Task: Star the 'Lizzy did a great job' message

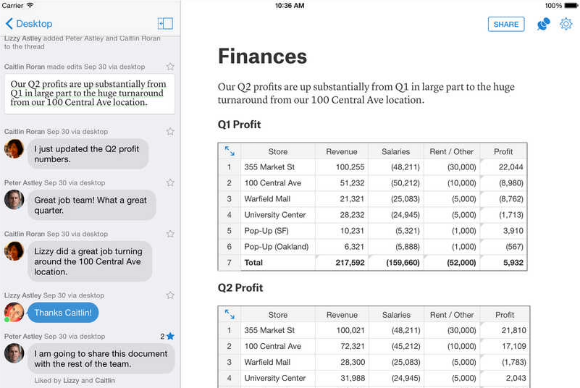Action: pyautogui.click(x=170, y=234)
